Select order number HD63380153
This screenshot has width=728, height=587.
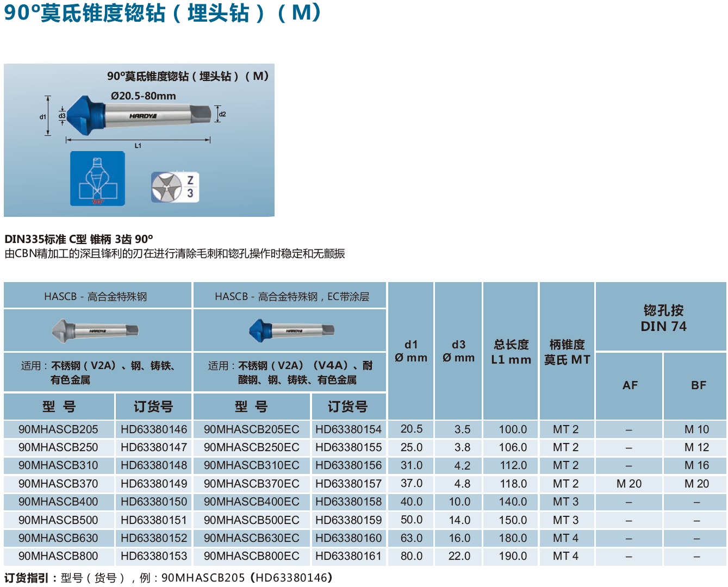tap(154, 556)
